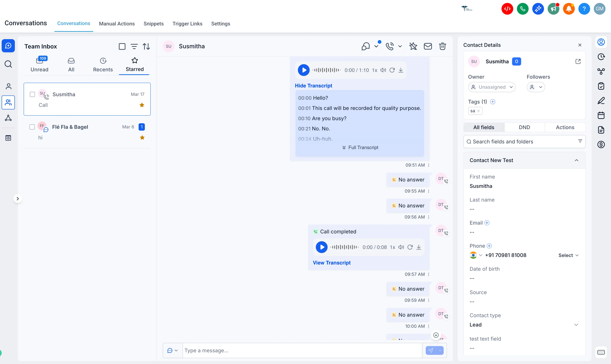Viewport: 611px width, 364px height.
Task: Open Susmitha contact in new window
Action: click(x=578, y=61)
